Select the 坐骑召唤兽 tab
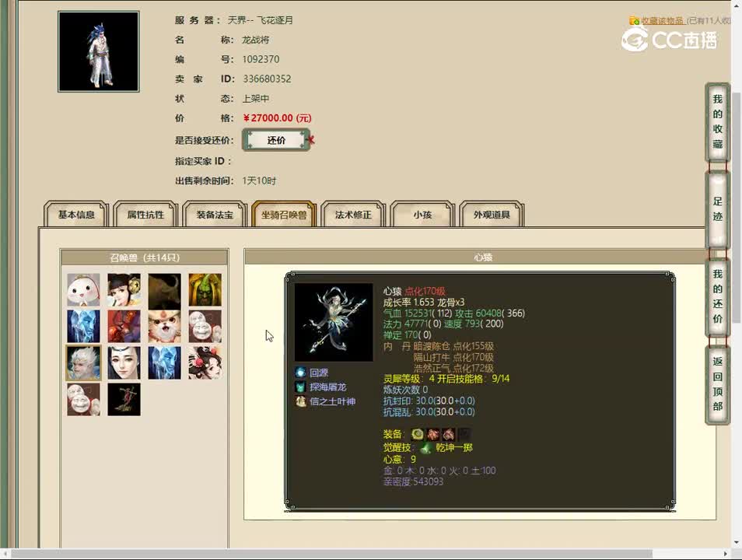742x560 pixels. (x=284, y=215)
